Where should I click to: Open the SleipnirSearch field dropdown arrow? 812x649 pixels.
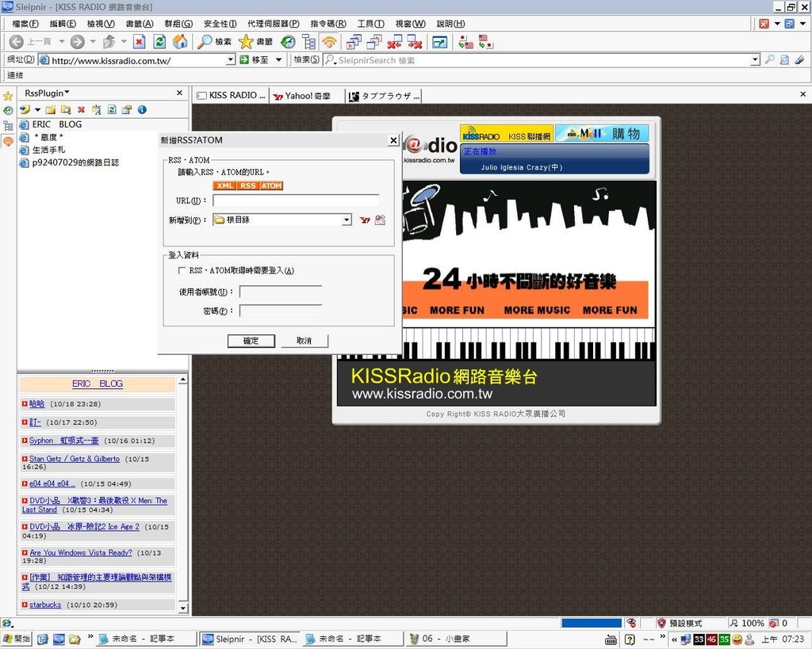[x=755, y=60]
